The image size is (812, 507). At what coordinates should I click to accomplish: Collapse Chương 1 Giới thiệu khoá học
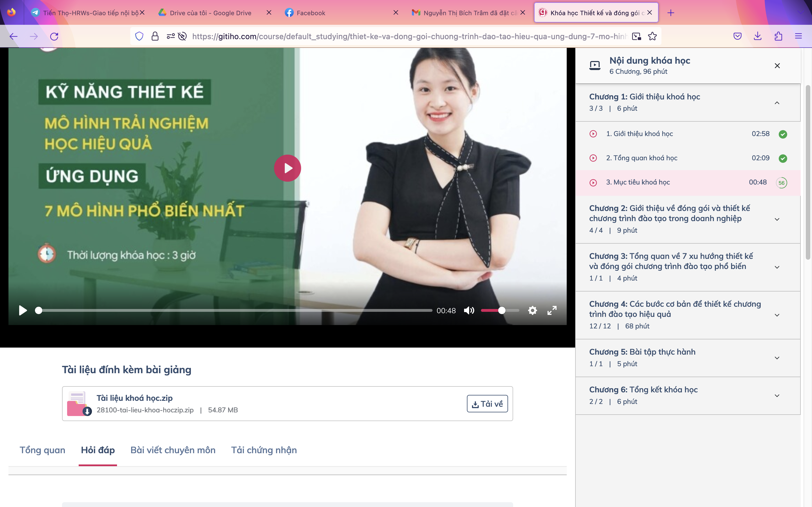(x=777, y=103)
